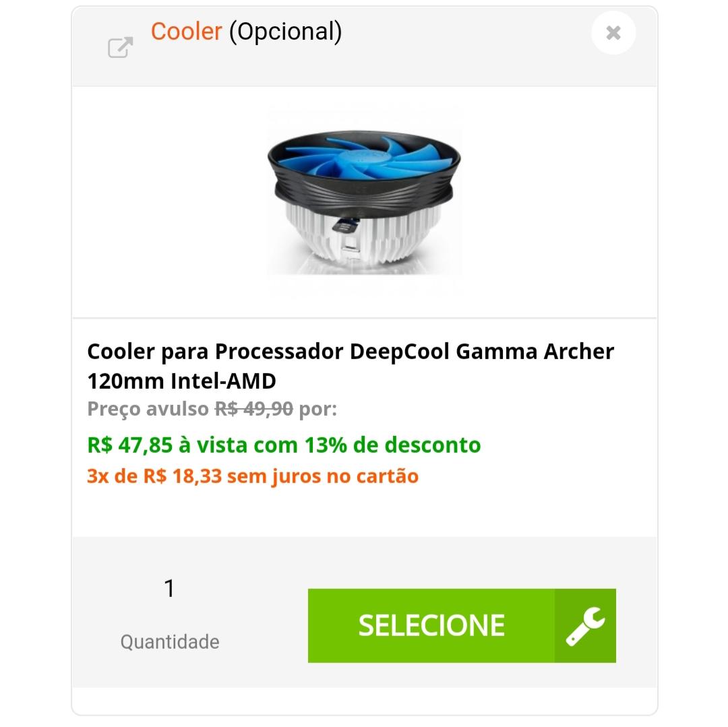Viewport: 728px width, 727px height.
Task: Click the white heatsink fins in photo
Action: click(362, 236)
